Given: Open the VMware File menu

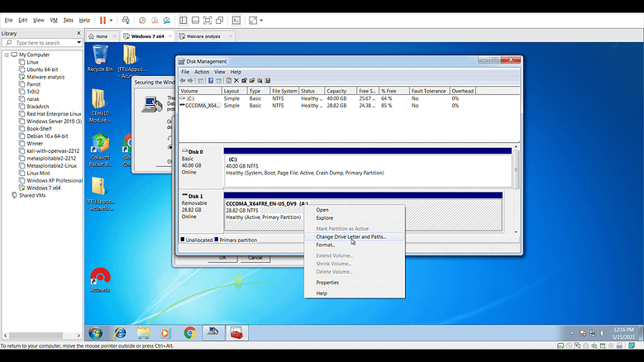Looking at the screenshot, I should [x=8, y=20].
